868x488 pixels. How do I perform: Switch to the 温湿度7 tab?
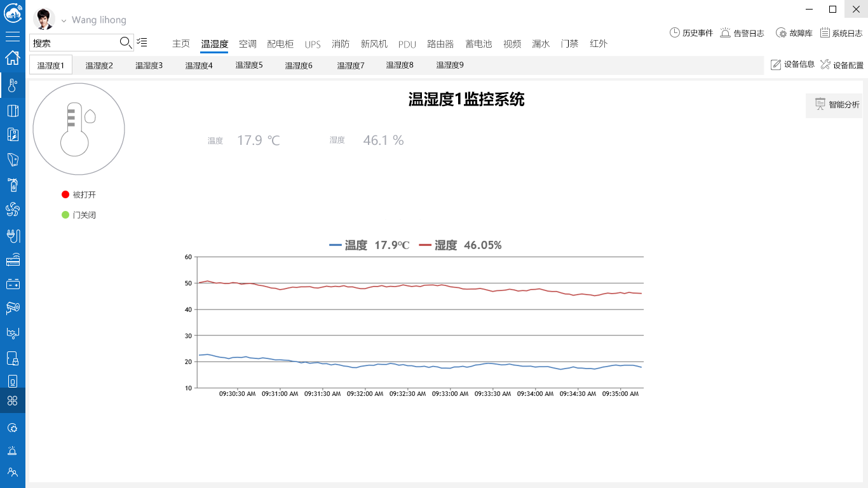click(351, 65)
